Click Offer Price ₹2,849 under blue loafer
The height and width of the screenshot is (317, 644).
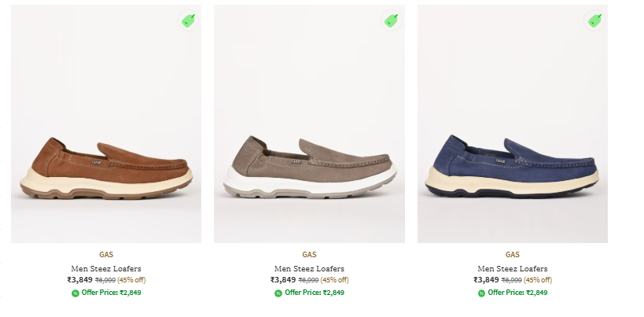pos(517,293)
